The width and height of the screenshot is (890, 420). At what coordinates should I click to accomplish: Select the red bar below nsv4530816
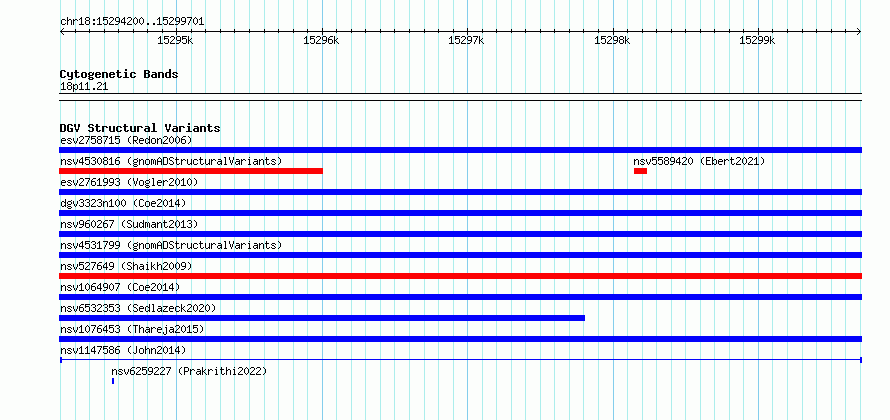191,171
